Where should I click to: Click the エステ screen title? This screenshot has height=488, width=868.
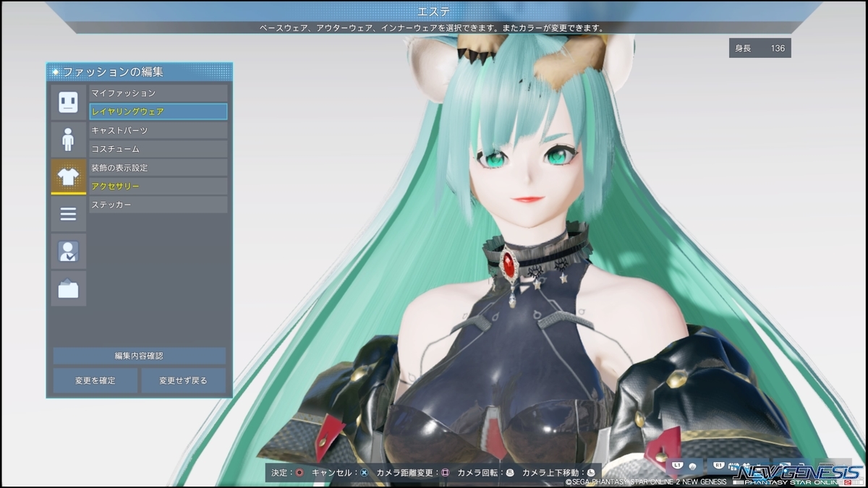pyautogui.click(x=433, y=11)
